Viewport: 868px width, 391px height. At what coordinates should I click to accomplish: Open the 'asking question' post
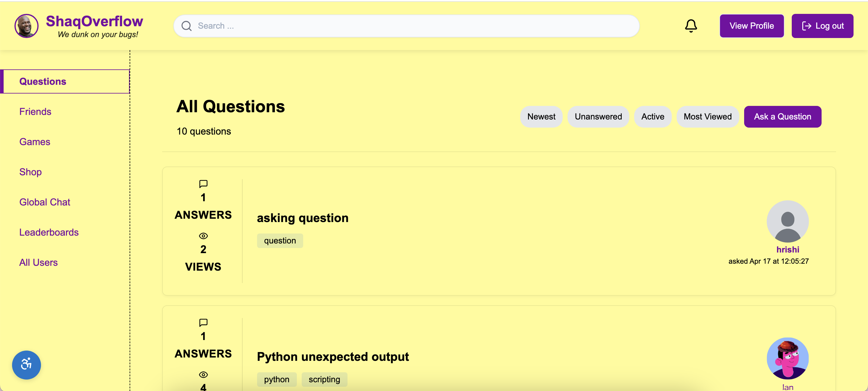tap(303, 218)
